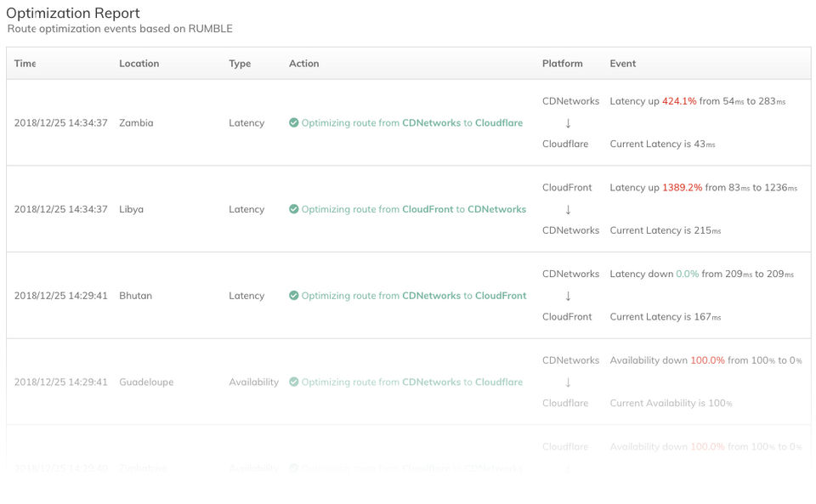This screenshot has width=816, height=504.
Task: Click 'Current Latency is 43ms' text
Action: (x=662, y=144)
